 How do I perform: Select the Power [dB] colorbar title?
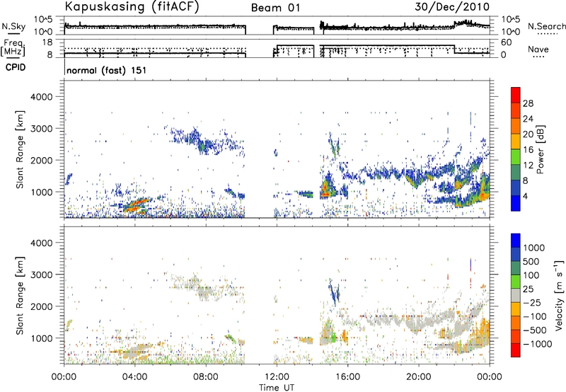(x=540, y=149)
